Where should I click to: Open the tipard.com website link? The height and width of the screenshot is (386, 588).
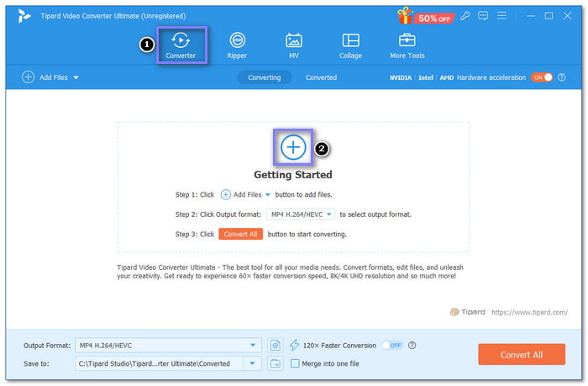(529, 312)
